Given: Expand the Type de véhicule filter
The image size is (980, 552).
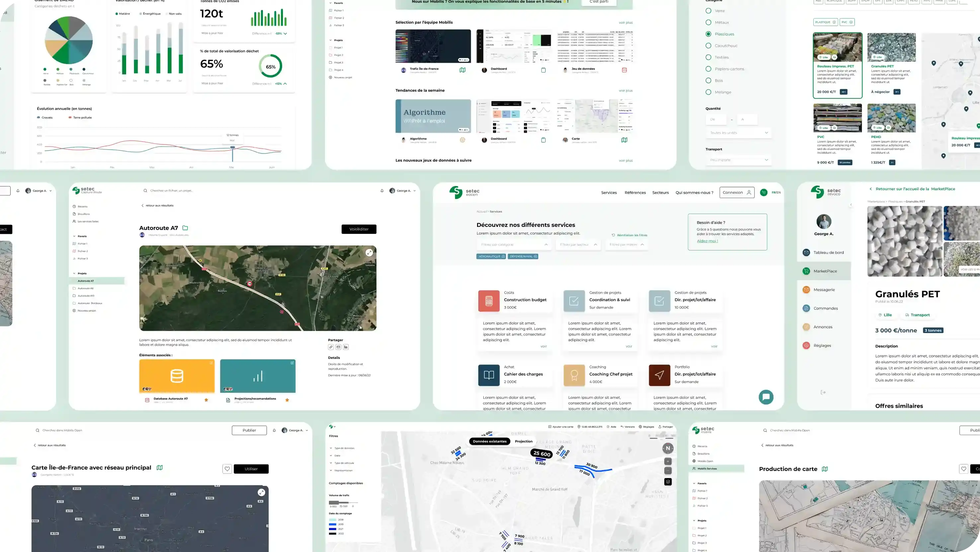Looking at the screenshot, I should pyautogui.click(x=344, y=463).
